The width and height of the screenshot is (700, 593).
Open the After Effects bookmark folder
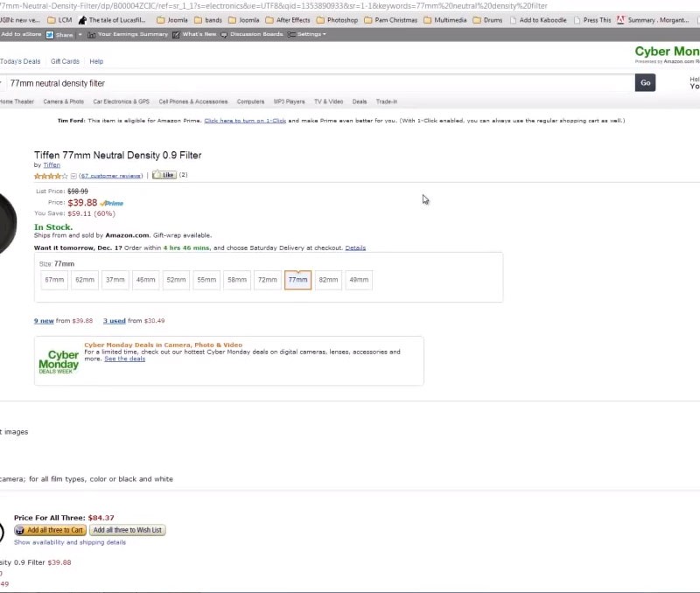289,20
